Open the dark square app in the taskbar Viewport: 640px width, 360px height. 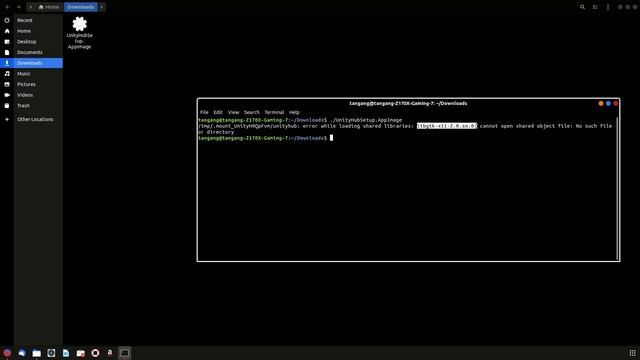click(51, 353)
